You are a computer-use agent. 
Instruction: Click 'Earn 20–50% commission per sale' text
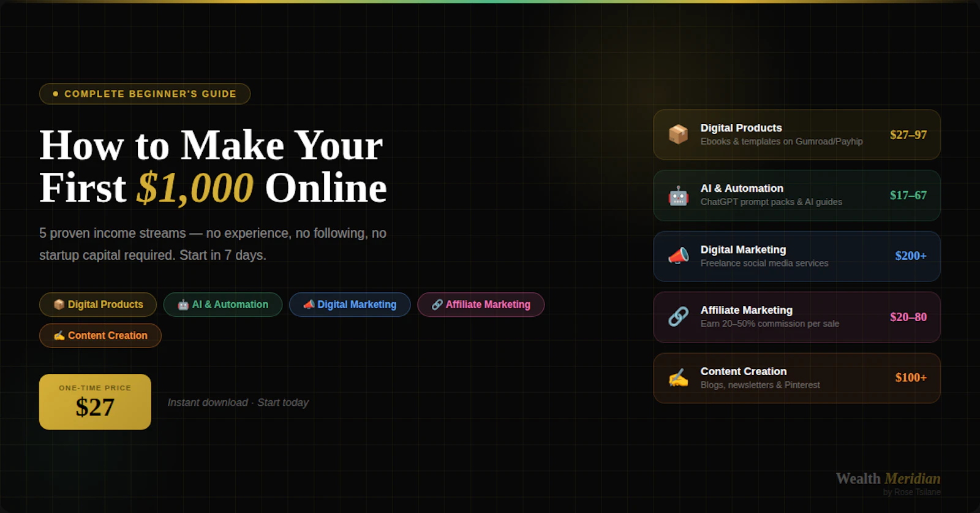tap(770, 324)
